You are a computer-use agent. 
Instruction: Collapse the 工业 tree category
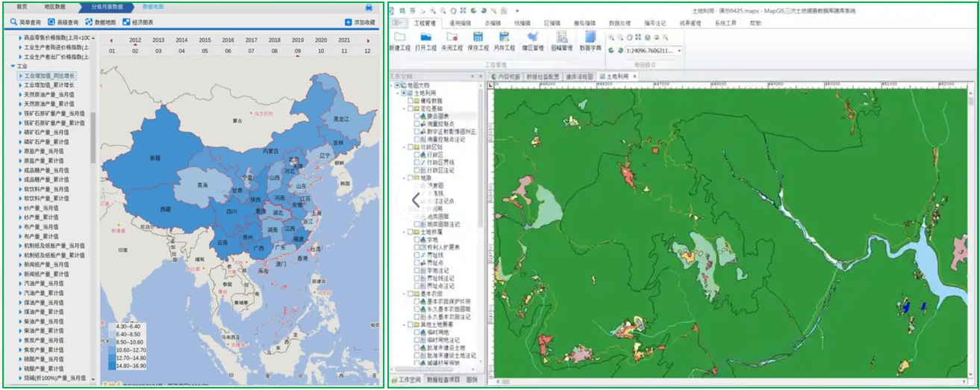[13, 66]
